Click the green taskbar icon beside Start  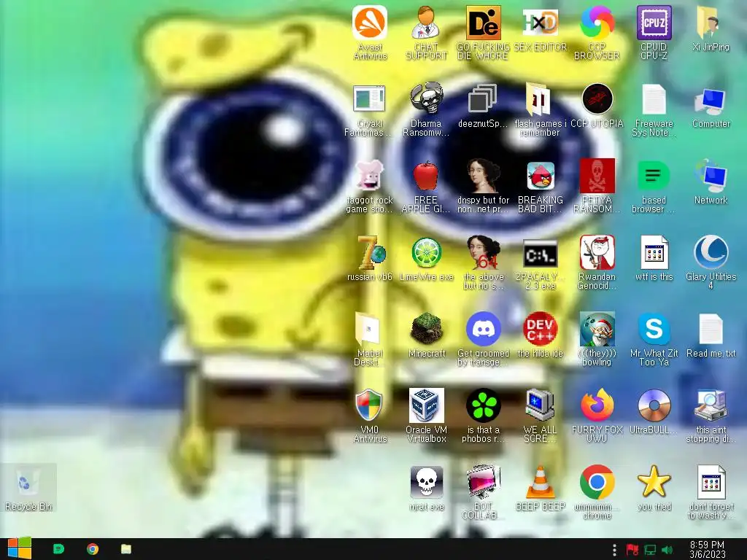[58, 549]
